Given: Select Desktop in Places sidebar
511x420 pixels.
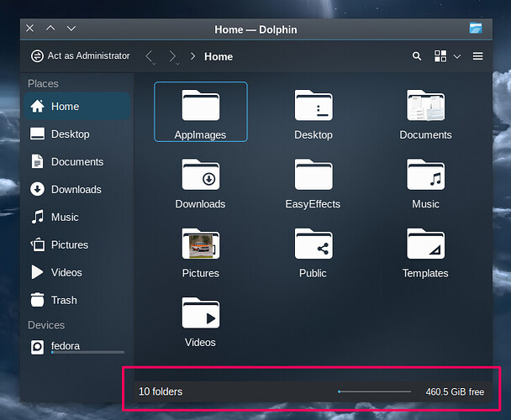Looking at the screenshot, I should [x=77, y=134].
